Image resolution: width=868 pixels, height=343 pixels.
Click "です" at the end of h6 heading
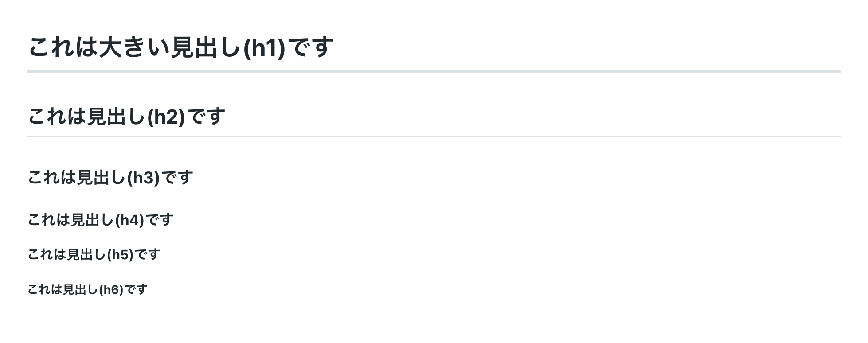click(136, 290)
